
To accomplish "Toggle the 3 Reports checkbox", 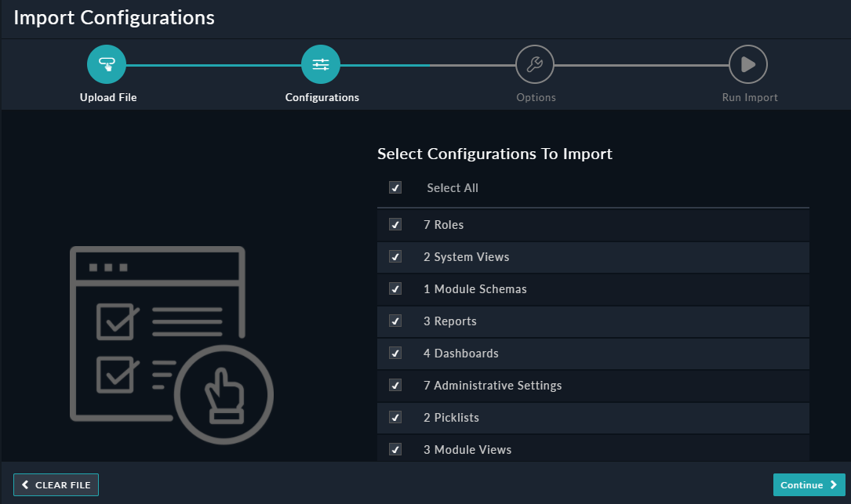I will (395, 321).
